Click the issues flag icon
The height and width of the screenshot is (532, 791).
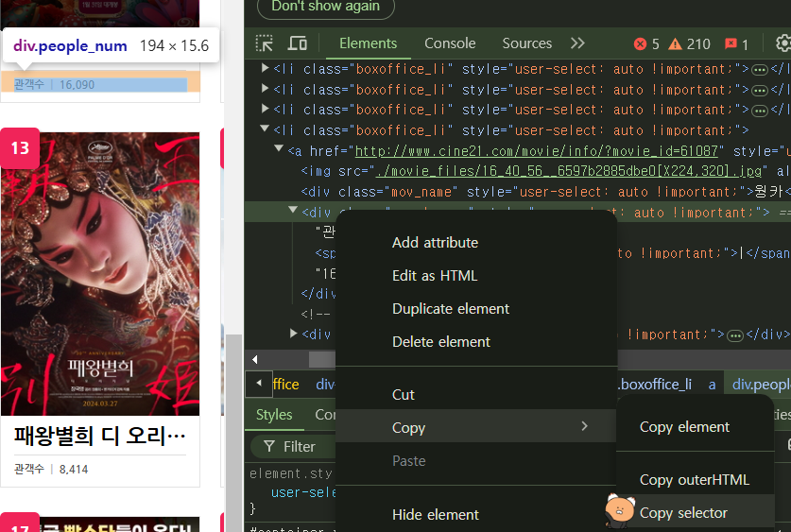pos(731,44)
